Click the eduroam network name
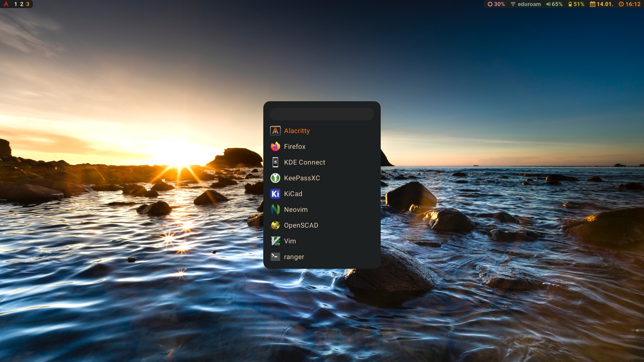644x362 pixels. 529,4
